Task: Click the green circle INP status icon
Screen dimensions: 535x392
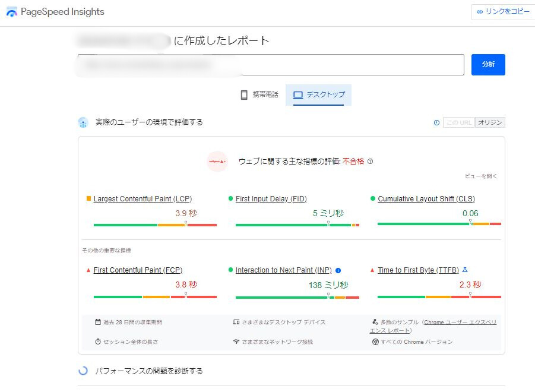Action: [230, 270]
